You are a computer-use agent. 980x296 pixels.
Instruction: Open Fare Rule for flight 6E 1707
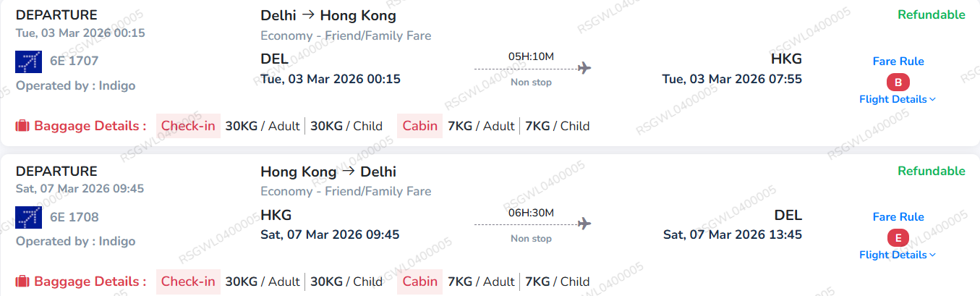[x=898, y=62]
